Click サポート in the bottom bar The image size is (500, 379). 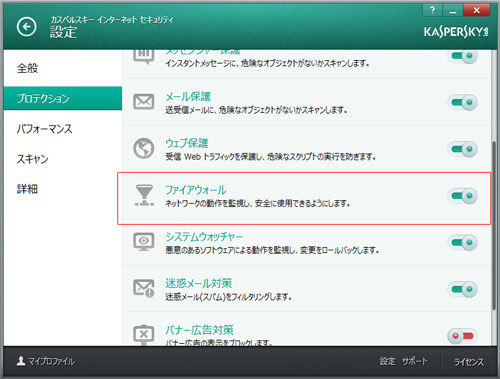click(414, 361)
